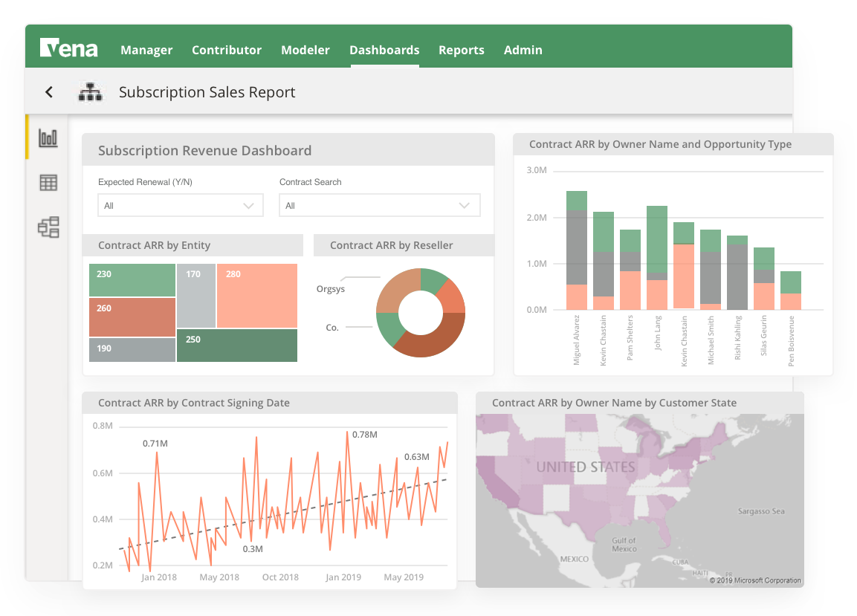857x616 pixels.
Task: Open the Modeler section
Action: coord(305,50)
